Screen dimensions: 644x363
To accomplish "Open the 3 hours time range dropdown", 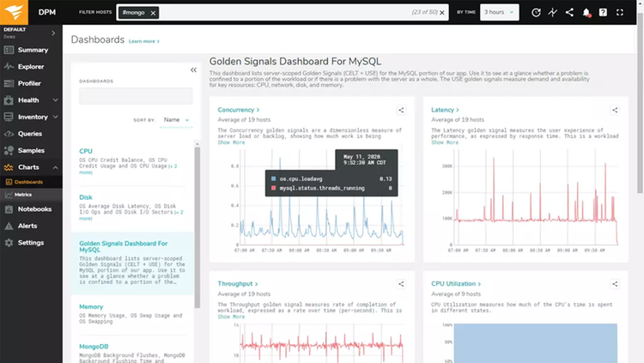I will coord(499,12).
